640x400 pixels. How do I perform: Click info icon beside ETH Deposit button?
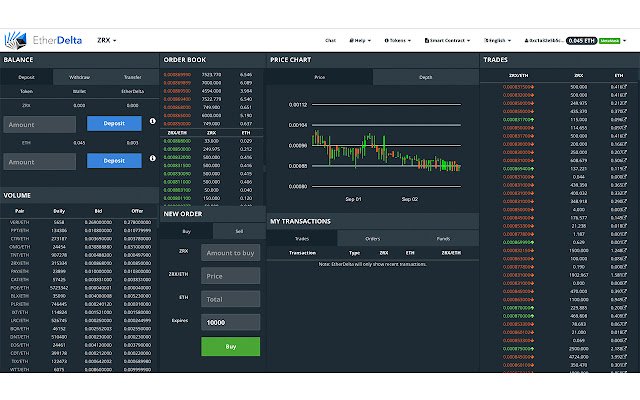coord(153,158)
